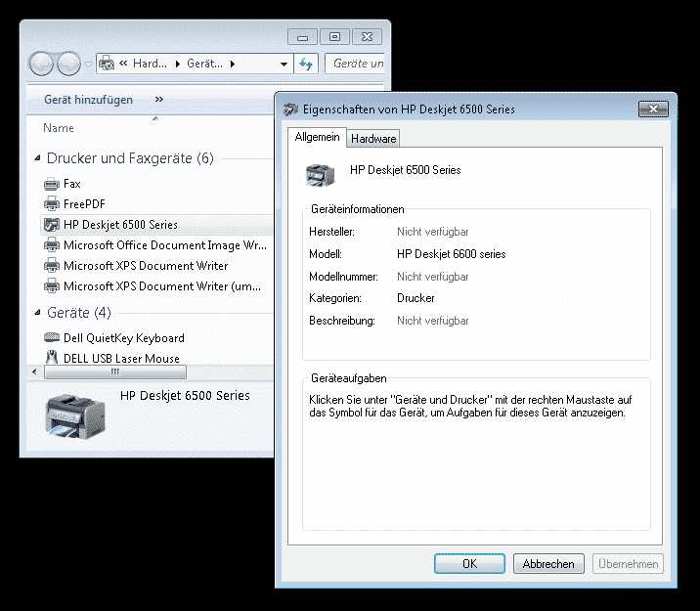Click the HP Deskjet 6500 Series list icon
This screenshot has height=611, width=700.
click(52, 225)
